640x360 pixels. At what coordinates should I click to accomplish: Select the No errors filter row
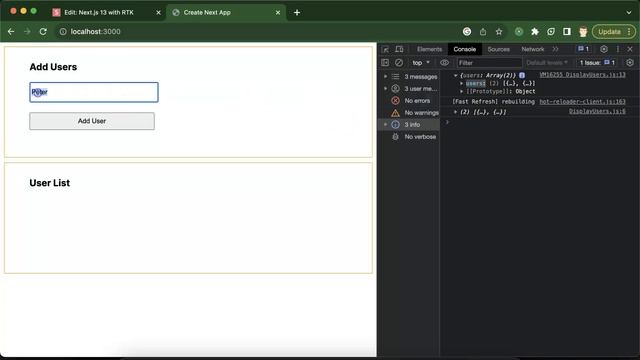click(409, 100)
